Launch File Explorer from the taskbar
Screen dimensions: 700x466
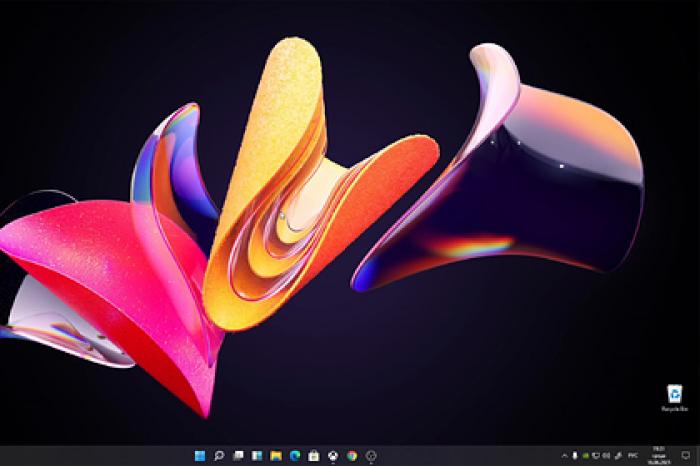point(276,456)
